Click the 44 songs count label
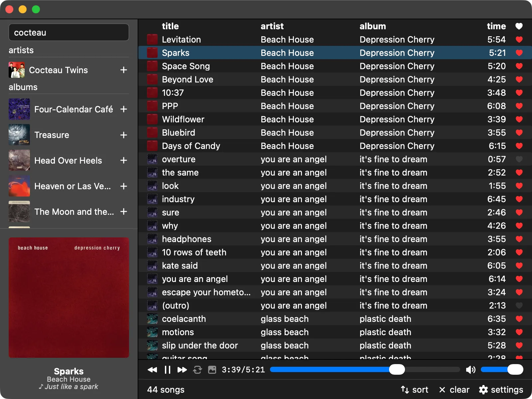This screenshot has height=399, width=532. tap(166, 390)
